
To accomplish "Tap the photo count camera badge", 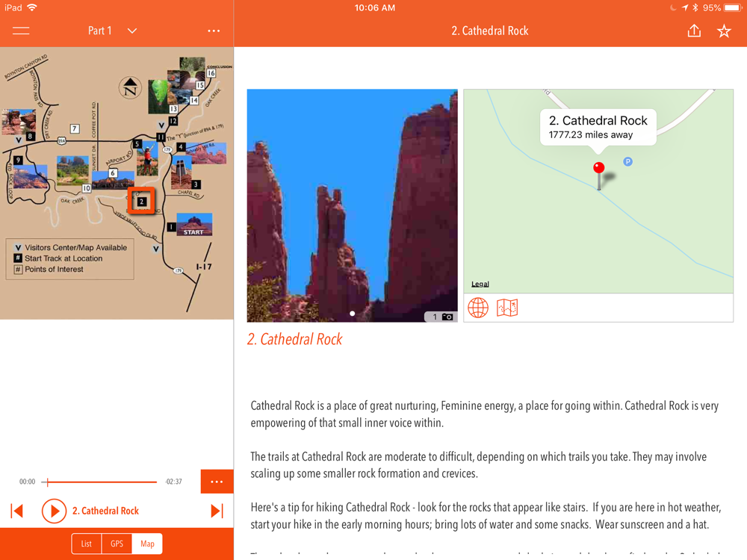I will point(442,317).
